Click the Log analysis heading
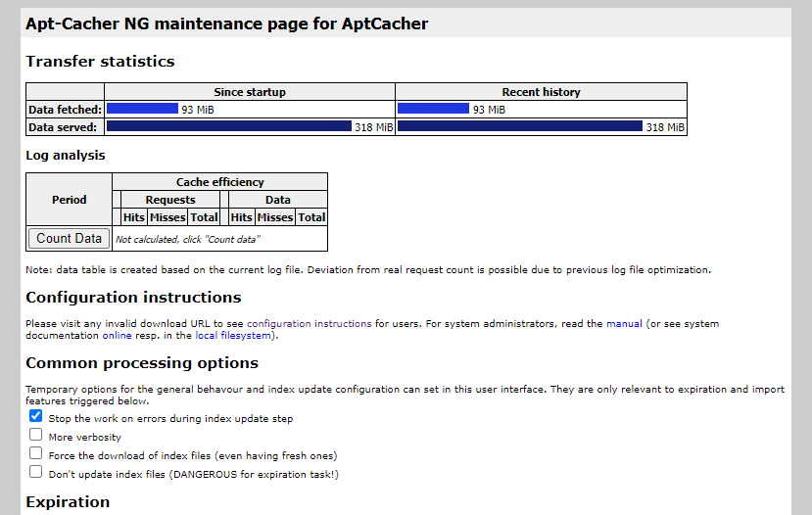 66,156
